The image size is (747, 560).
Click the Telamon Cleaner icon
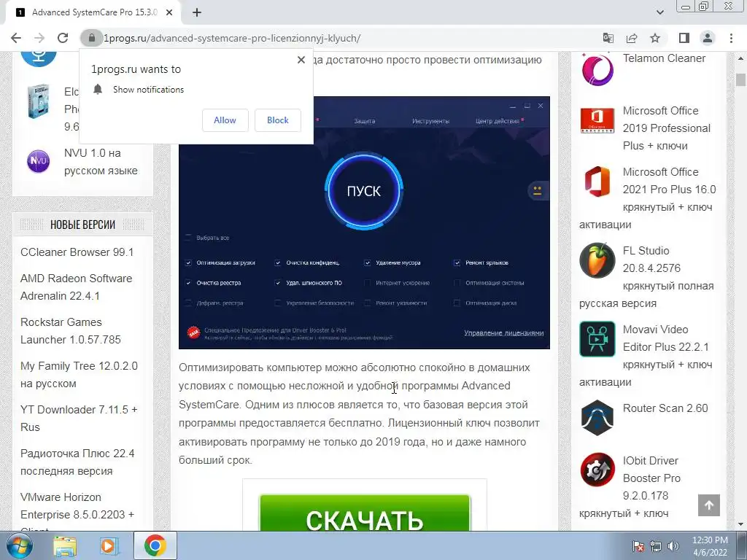597,69
